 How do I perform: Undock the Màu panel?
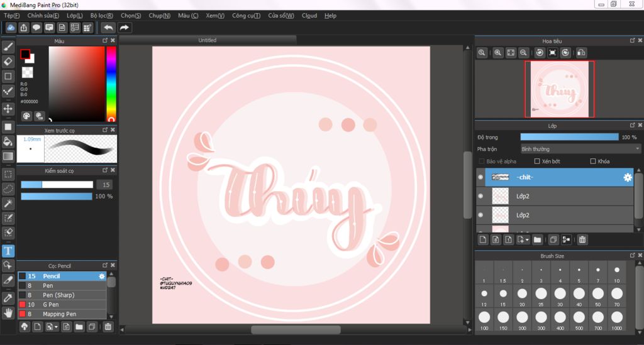[105, 41]
